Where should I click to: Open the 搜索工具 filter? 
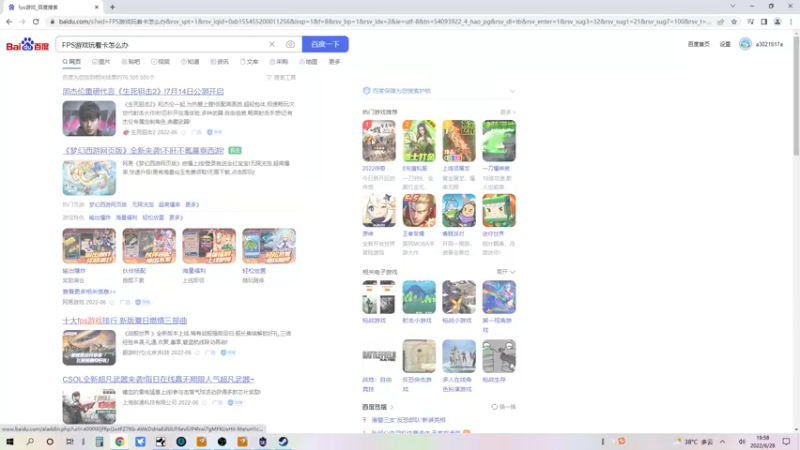click(x=281, y=78)
